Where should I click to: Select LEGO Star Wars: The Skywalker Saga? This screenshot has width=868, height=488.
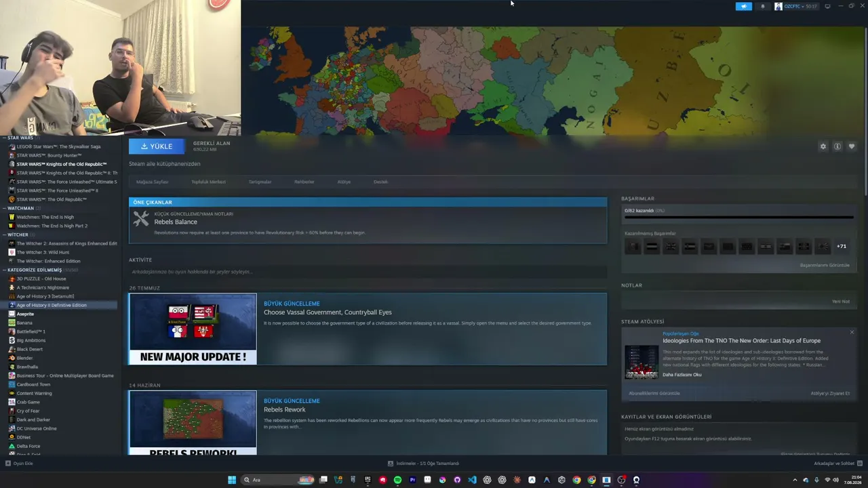[x=58, y=146]
